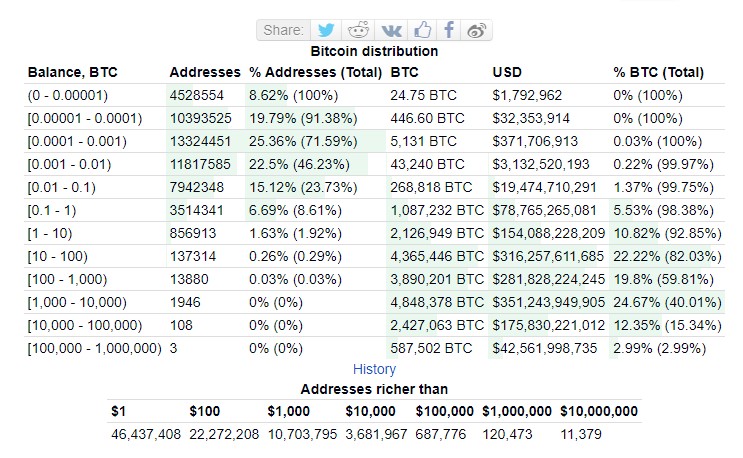Select the '[0.01 - 0.1)' balance range
This screenshot has height=458, width=743.
[x=62, y=188]
